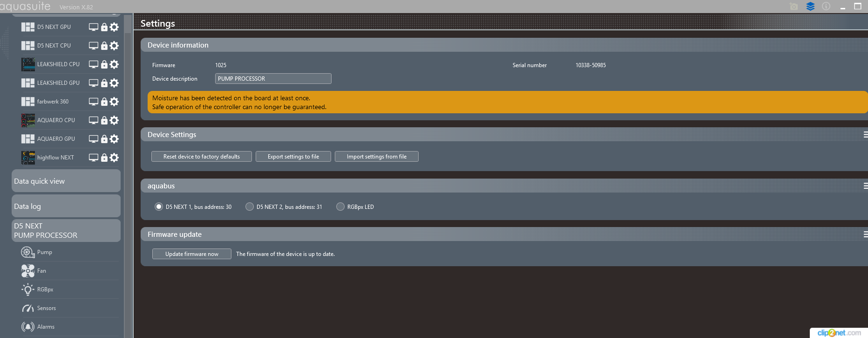Toggle the lock icon on AQUAERO GPU

tap(104, 139)
